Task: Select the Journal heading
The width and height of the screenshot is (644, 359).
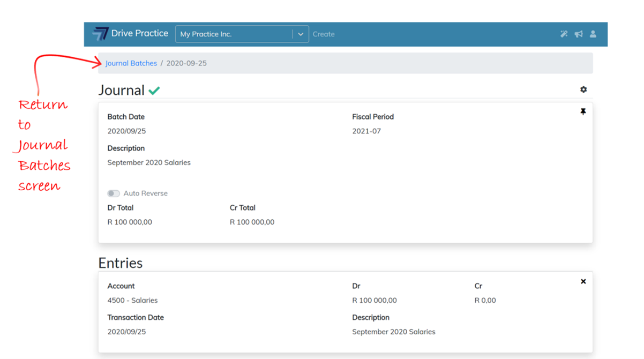Action: tap(122, 90)
